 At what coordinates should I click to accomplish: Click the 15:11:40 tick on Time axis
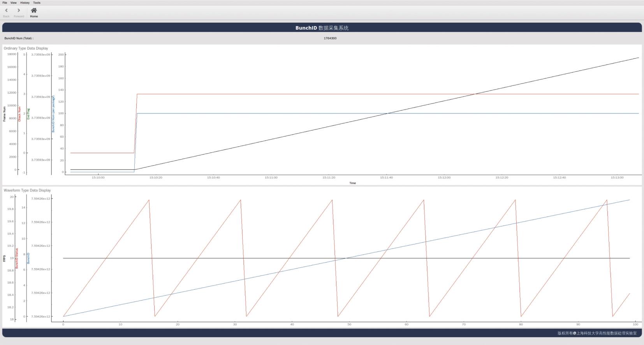[386, 177]
